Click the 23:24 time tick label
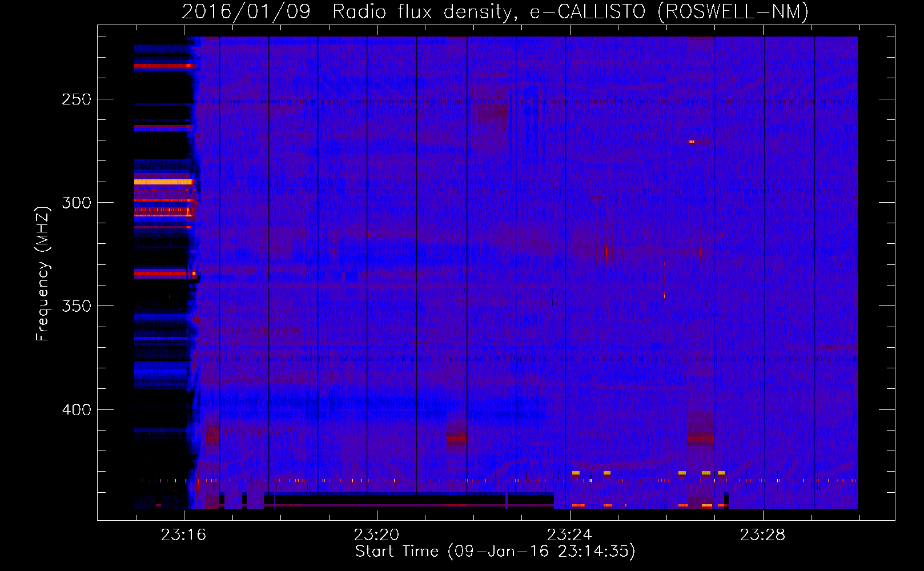The image size is (924, 571). click(569, 535)
